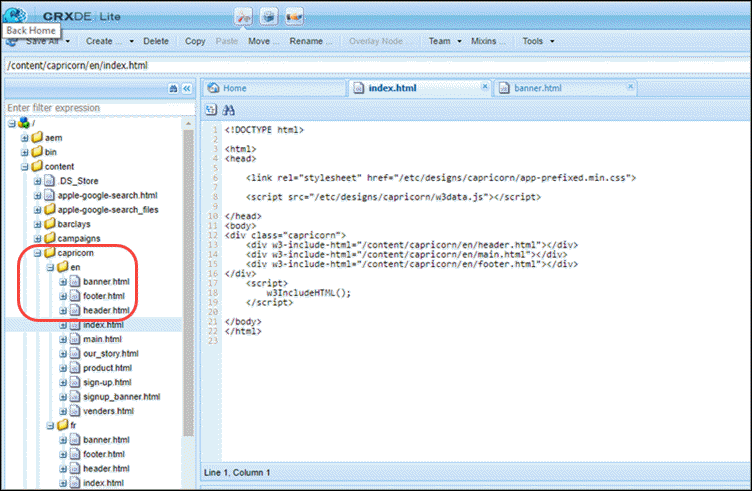Image resolution: width=752 pixels, height=491 pixels.
Task: Click the aem folder icon
Action: [x=37, y=138]
